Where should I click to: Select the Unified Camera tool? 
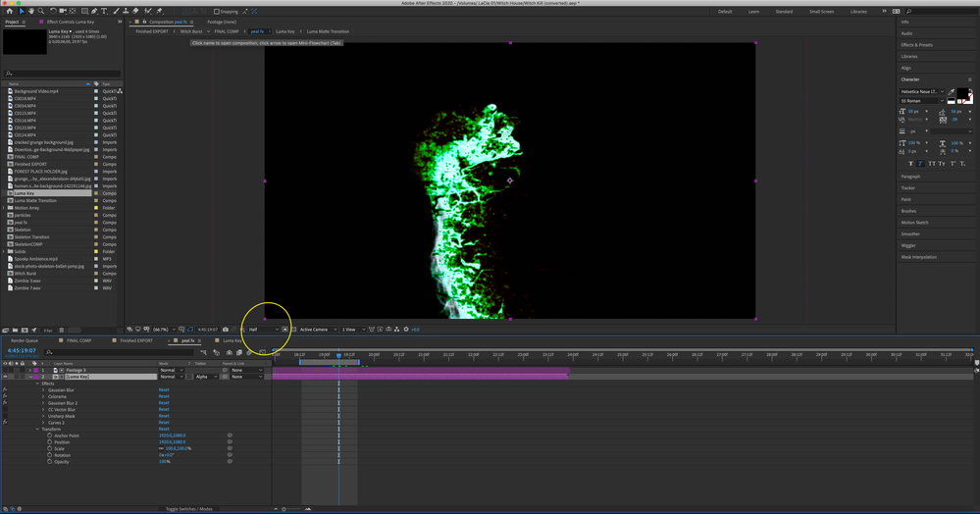coord(63,11)
